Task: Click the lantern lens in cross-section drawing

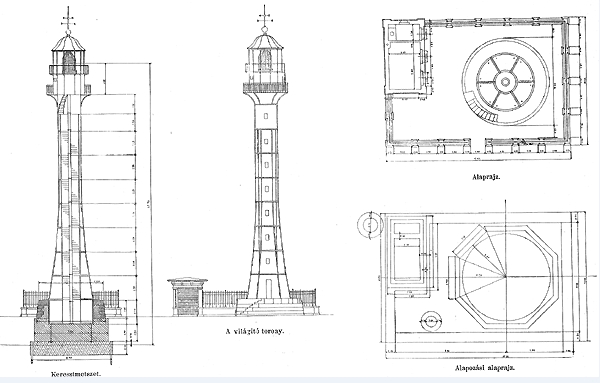Action: 68,63
